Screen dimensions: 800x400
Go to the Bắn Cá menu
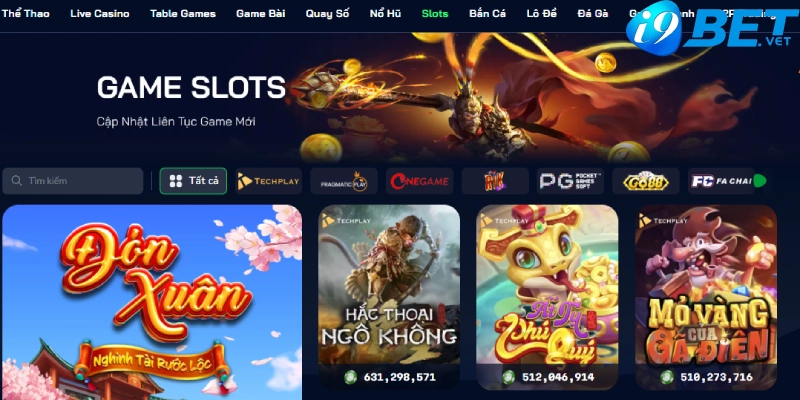(487, 14)
